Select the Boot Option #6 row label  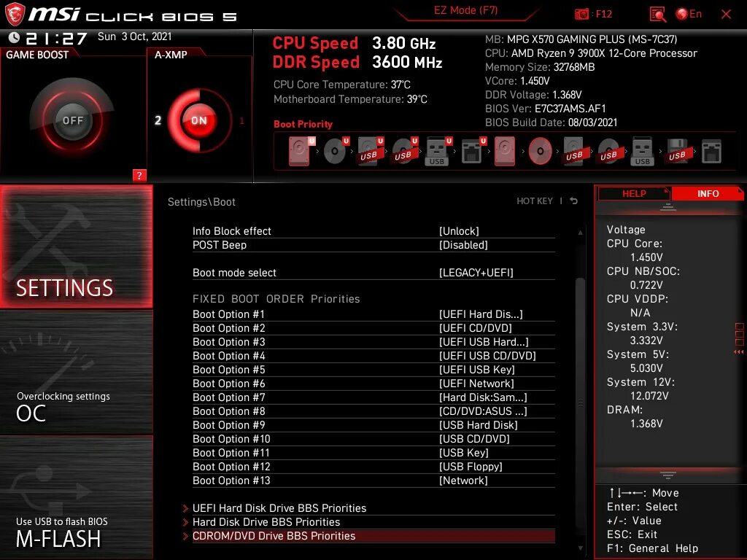pos(228,384)
